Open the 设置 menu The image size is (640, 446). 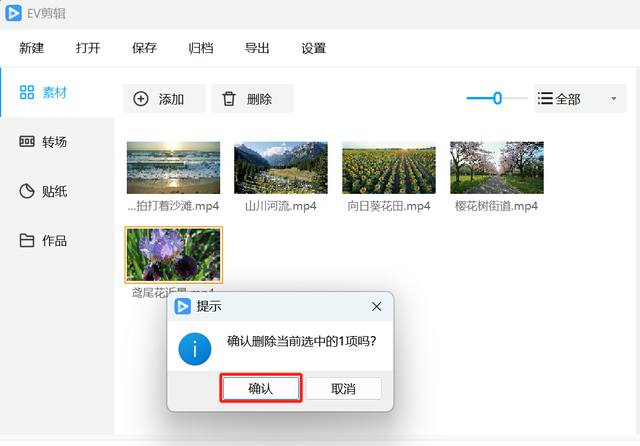[313, 48]
